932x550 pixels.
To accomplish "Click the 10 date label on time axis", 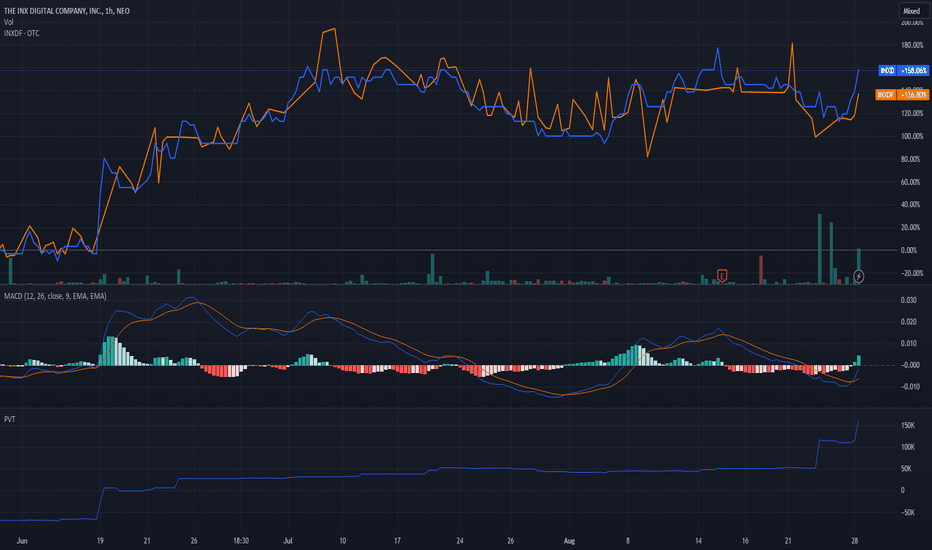I will (342, 541).
